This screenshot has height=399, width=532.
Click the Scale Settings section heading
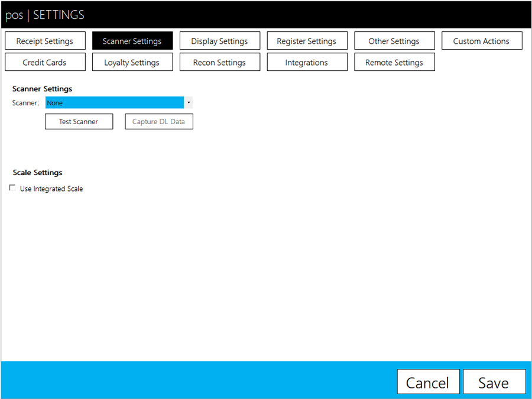pyautogui.click(x=37, y=173)
